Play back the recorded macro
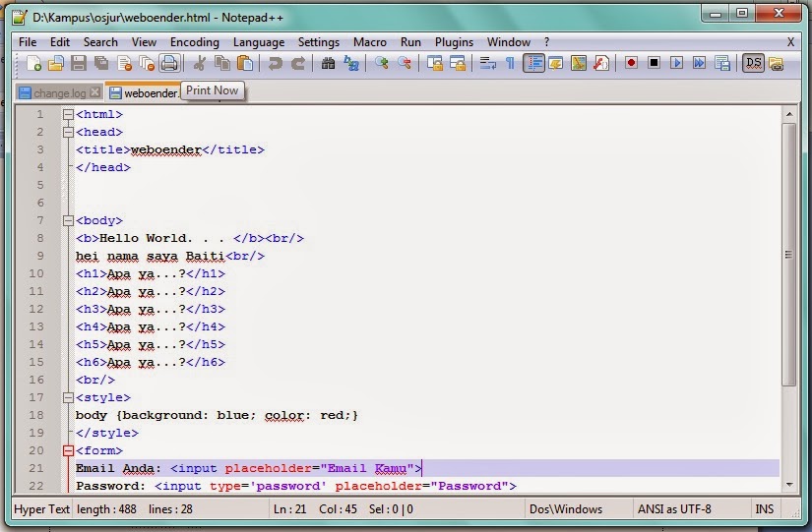This screenshot has height=532, width=812. (676, 63)
